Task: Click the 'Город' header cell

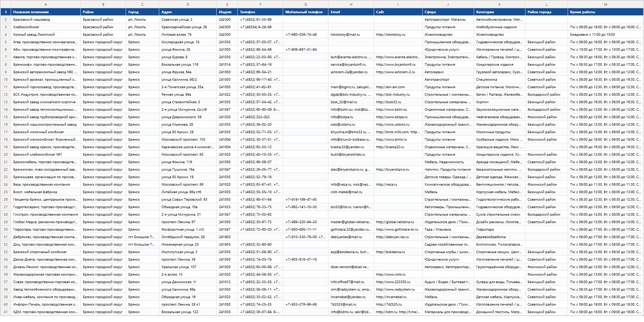Action: tap(142, 12)
